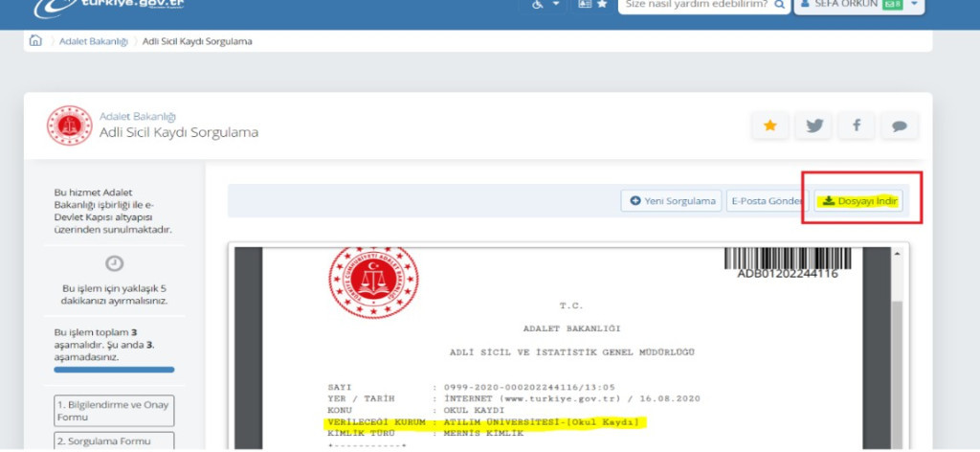Click the search input field

(x=695, y=6)
